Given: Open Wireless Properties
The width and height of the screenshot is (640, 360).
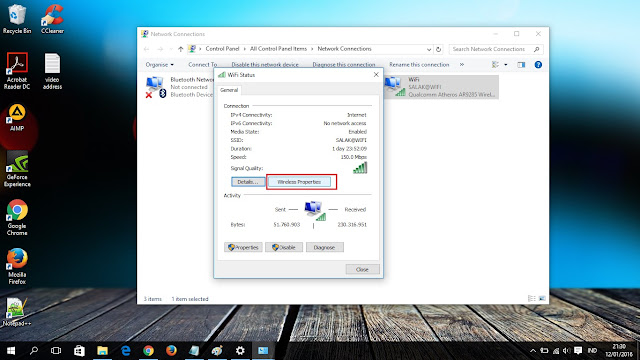Looking at the screenshot, I should click(299, 182).
